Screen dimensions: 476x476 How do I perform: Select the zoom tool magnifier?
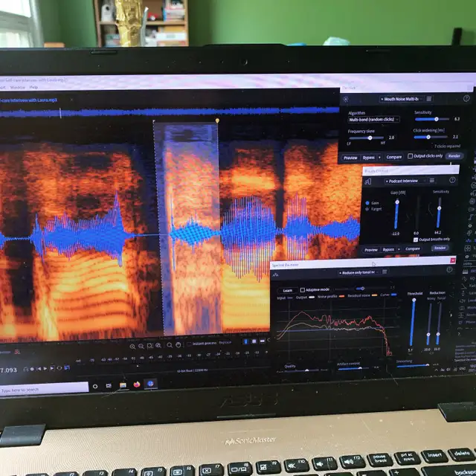click(170, 345)
